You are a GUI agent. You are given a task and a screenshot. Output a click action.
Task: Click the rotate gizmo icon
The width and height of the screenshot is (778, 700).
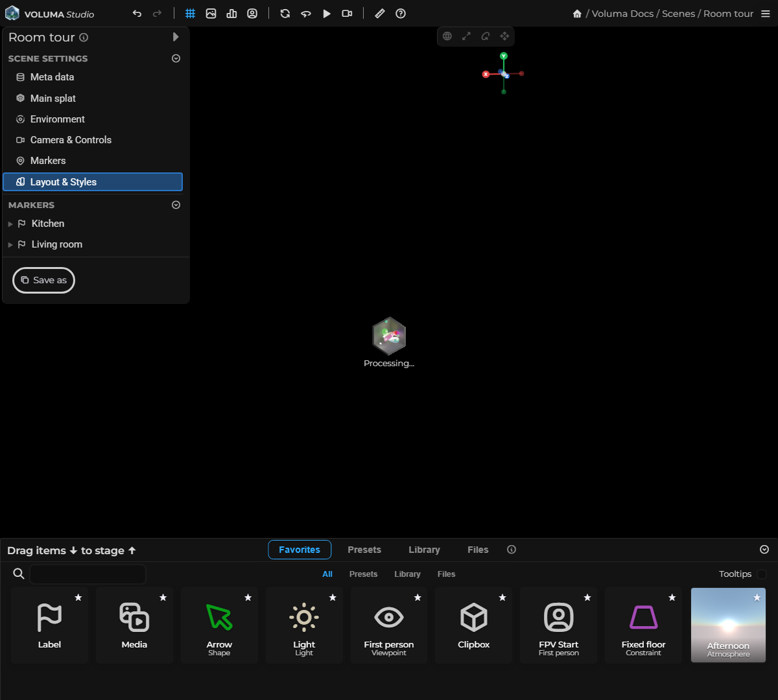486,36
